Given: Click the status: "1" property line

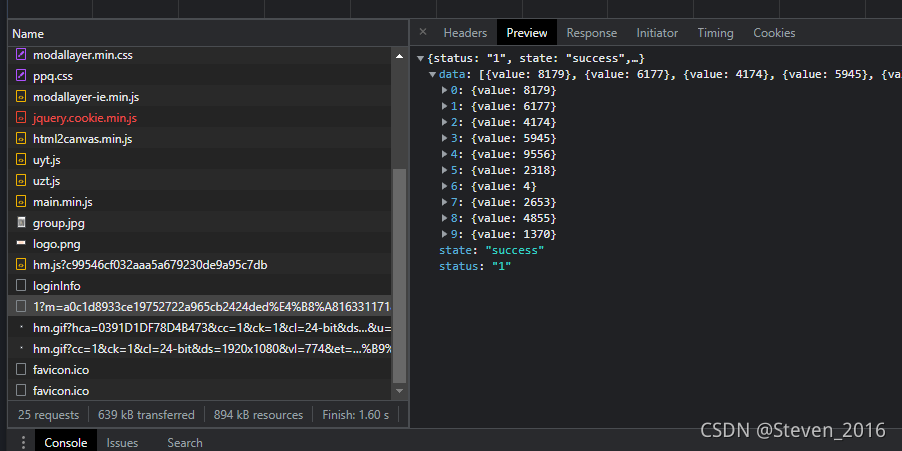Looking at the screenshot, I should tap(475, 266).
